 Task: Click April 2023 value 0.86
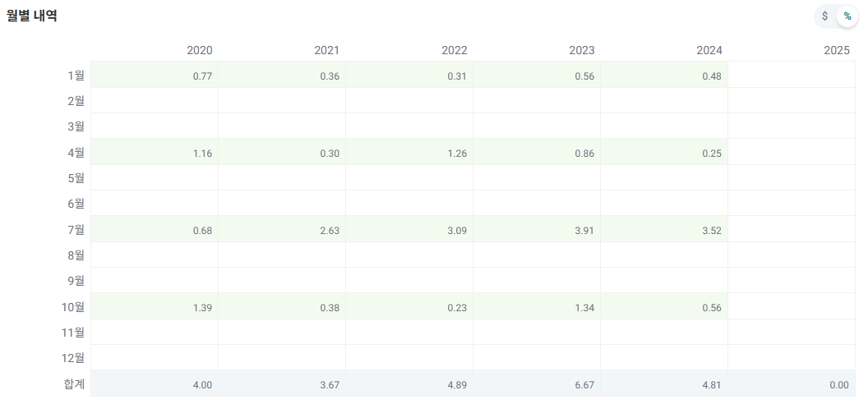pos(584,154)
